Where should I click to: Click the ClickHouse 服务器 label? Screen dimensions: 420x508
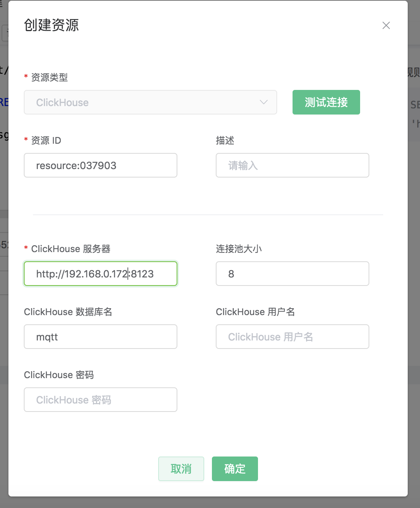[71, 249]
